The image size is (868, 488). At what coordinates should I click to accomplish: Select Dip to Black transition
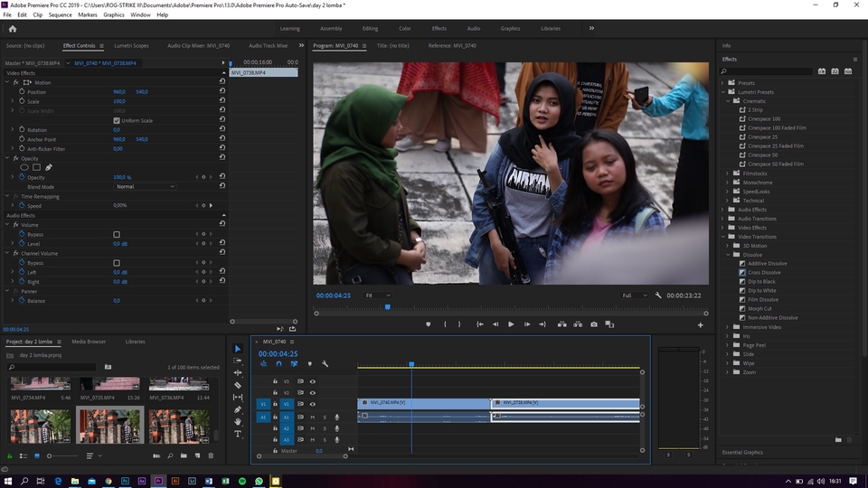coord(761,282)
